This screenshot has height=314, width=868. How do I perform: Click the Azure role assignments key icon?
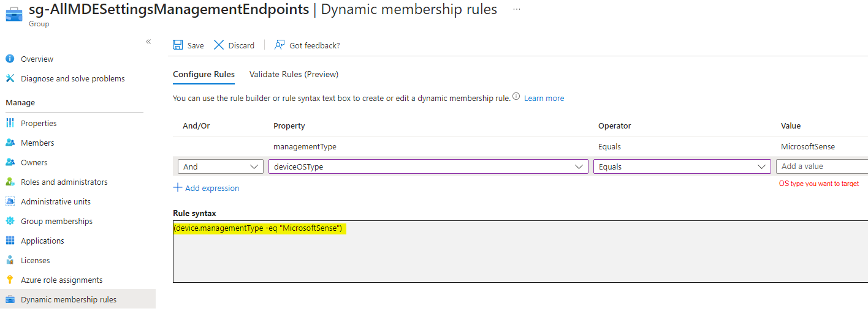point(10,280)
